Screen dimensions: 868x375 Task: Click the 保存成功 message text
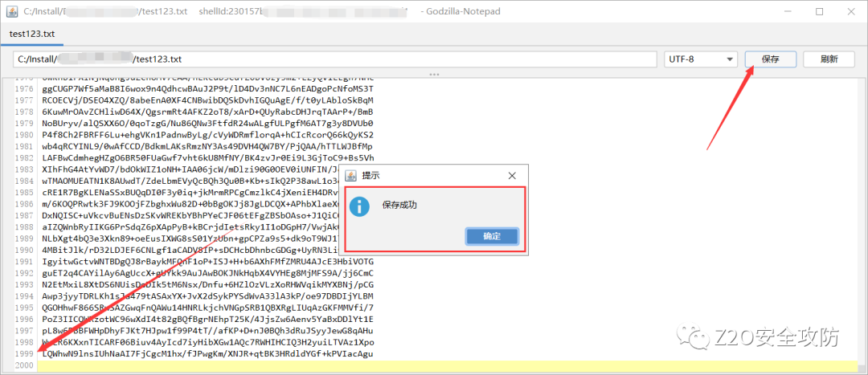(x=399, y=206)
